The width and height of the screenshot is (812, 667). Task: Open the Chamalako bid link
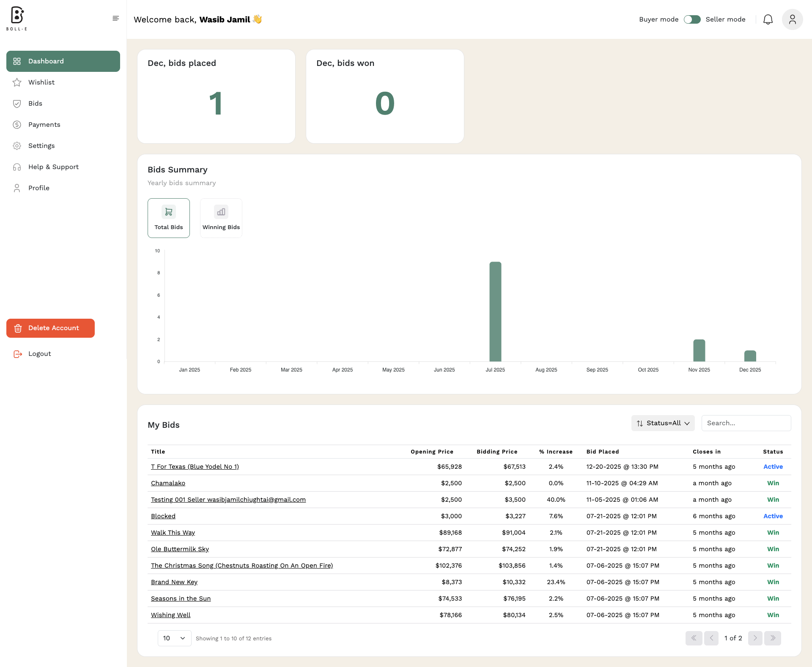point(168,483)
